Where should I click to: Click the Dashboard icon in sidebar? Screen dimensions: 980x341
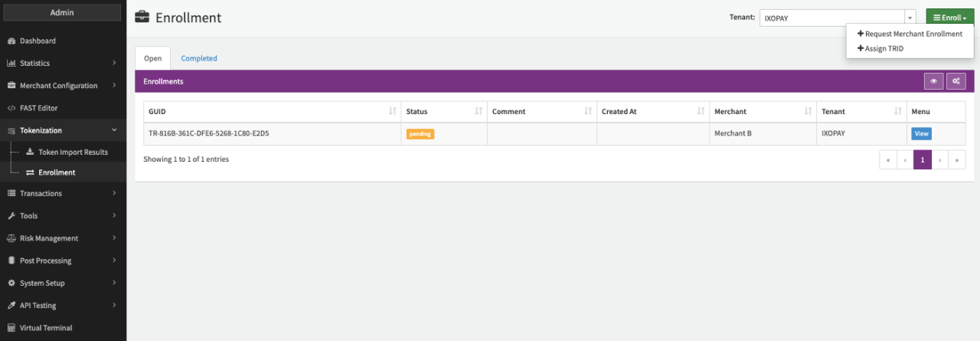[x=11, y=41]
